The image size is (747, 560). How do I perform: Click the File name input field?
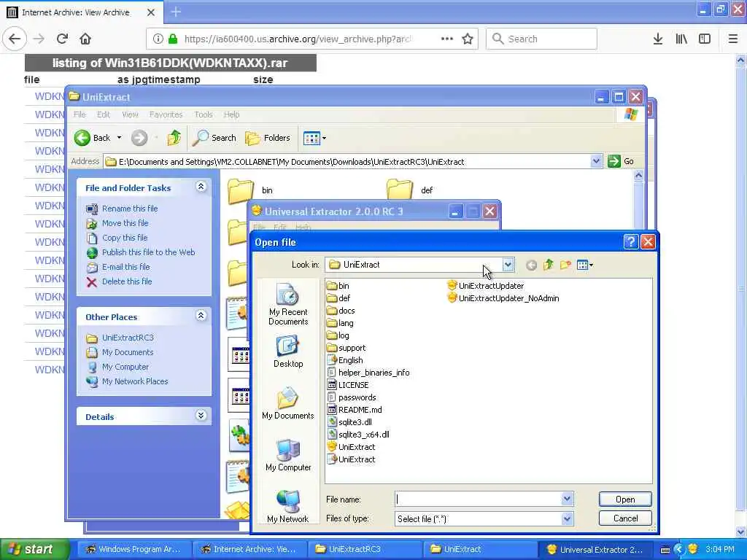click(x=479, y=499)
